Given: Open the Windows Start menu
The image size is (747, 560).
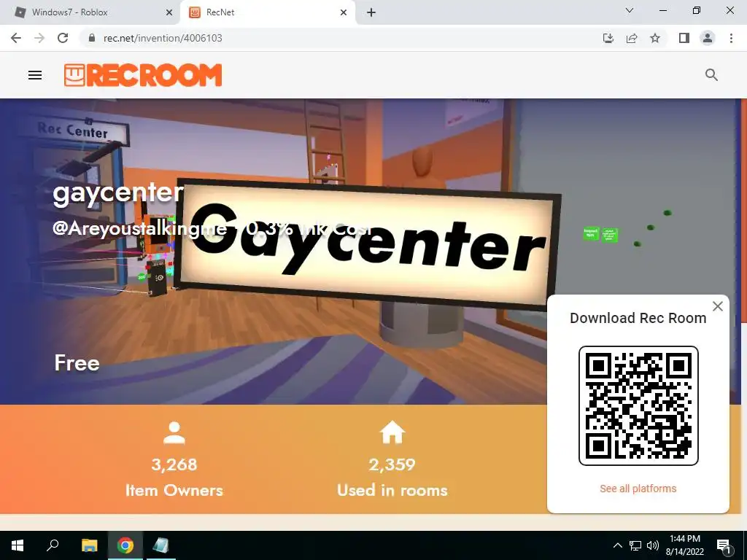Looking at the screenshot, I should (x=18, y=545).
